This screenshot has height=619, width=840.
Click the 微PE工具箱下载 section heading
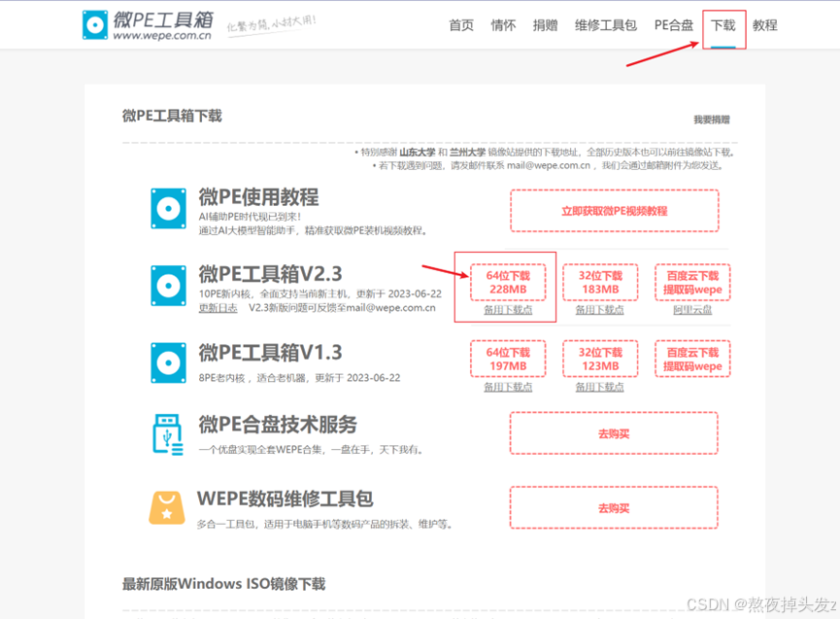[x=172, y=116]
